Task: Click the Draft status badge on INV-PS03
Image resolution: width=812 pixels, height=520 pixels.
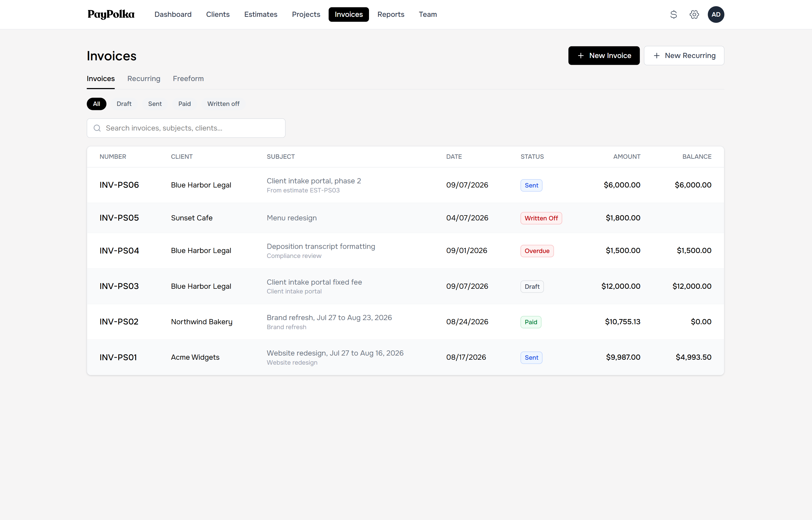Action: click(532, 287)
